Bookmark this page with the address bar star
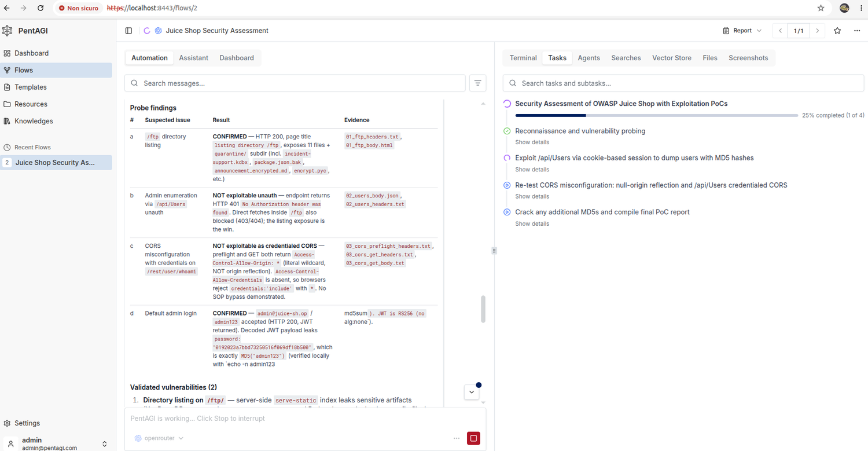Image resolution: width=868 pixels, height=451 pixels. (x=821, y=8)
